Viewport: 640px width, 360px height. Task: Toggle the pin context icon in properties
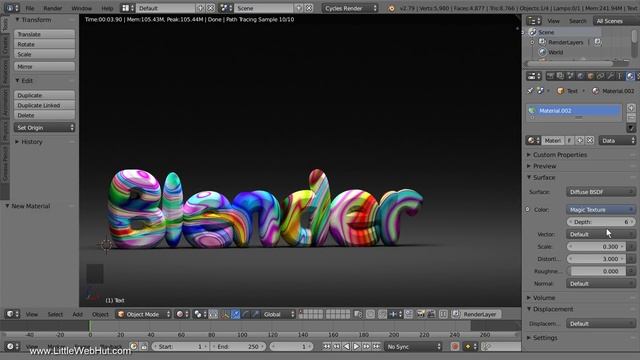[x=530, y=91]
